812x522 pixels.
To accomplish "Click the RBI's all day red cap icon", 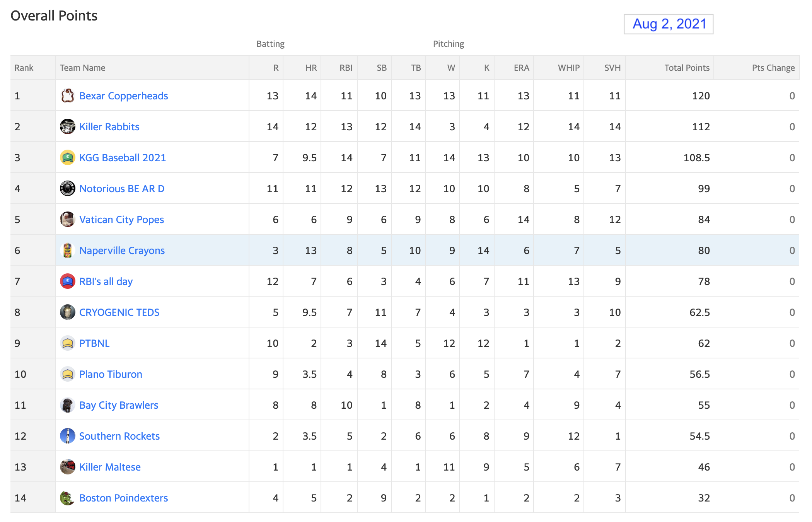I will coord(68,281).
